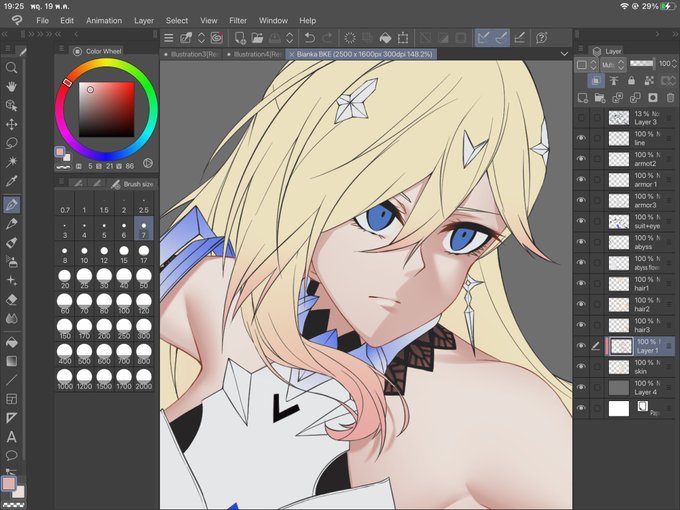The image size is (680, 510).
Task: Select the Text tool
Action: [11, 437]
